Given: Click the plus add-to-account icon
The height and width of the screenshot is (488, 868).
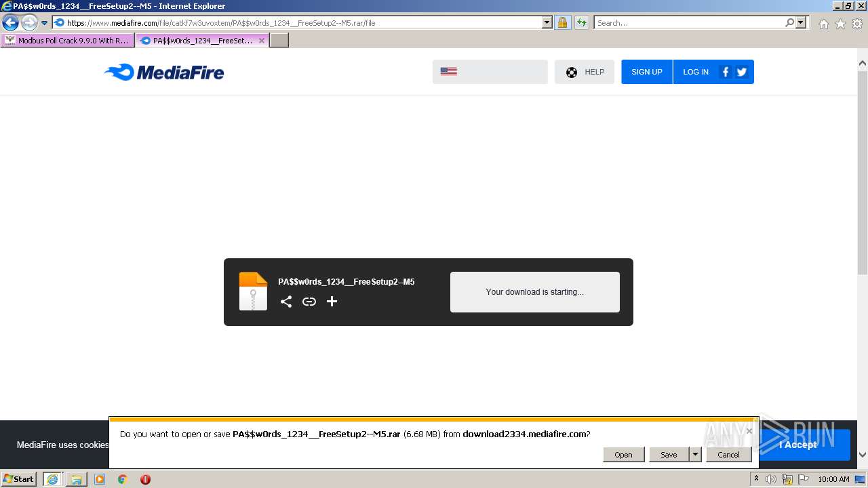Looking at the screenshot, I should point(332,302).
